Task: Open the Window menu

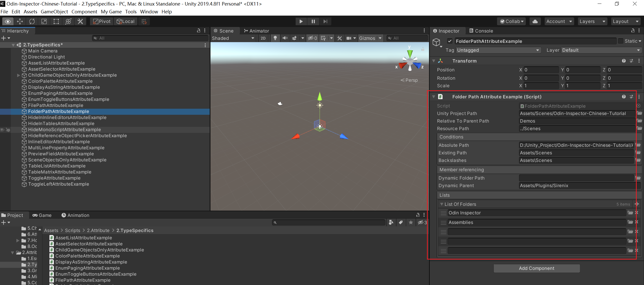Action: tap(149, 12)
